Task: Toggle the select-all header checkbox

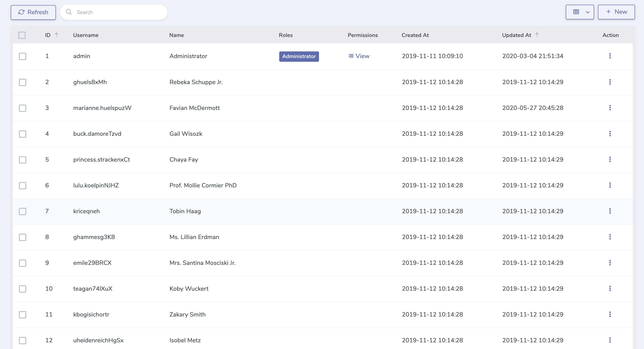Action: [x=22, y=35]
